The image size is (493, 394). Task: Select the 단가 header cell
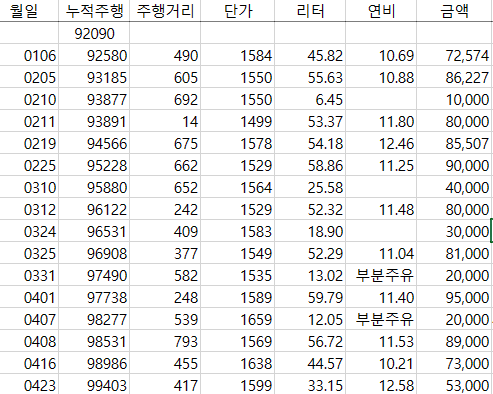click(x=238, y=11)
